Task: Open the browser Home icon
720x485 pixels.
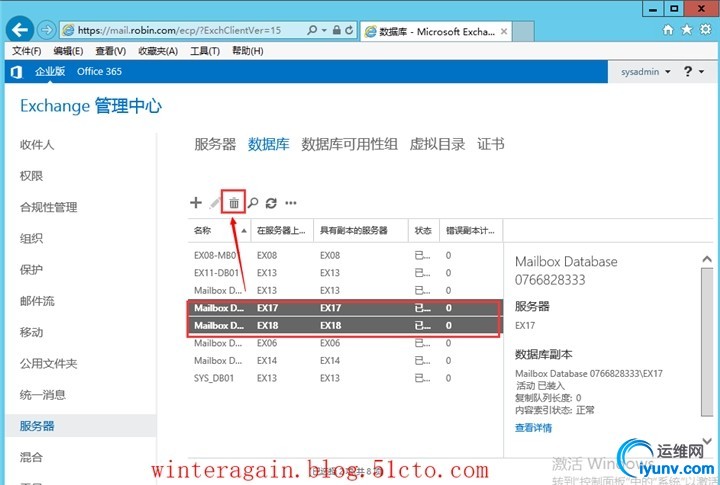Action: pos(668,30)
